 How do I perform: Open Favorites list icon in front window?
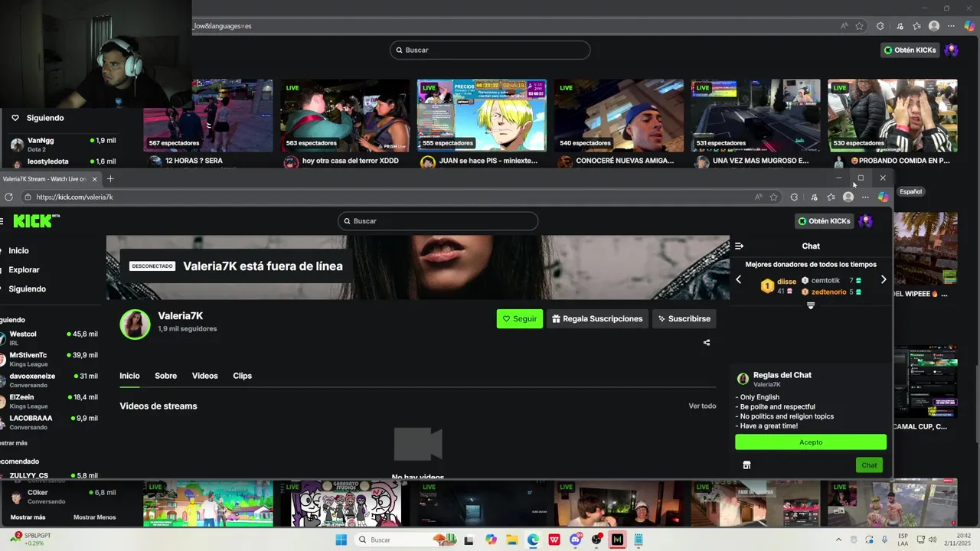click(831, 197)
